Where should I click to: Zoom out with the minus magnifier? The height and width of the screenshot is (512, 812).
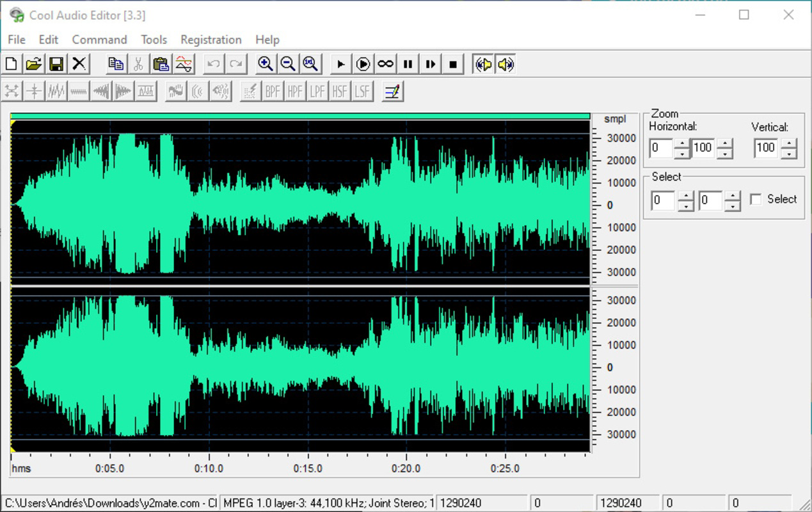pyautogui.click(x=288, y=64)
